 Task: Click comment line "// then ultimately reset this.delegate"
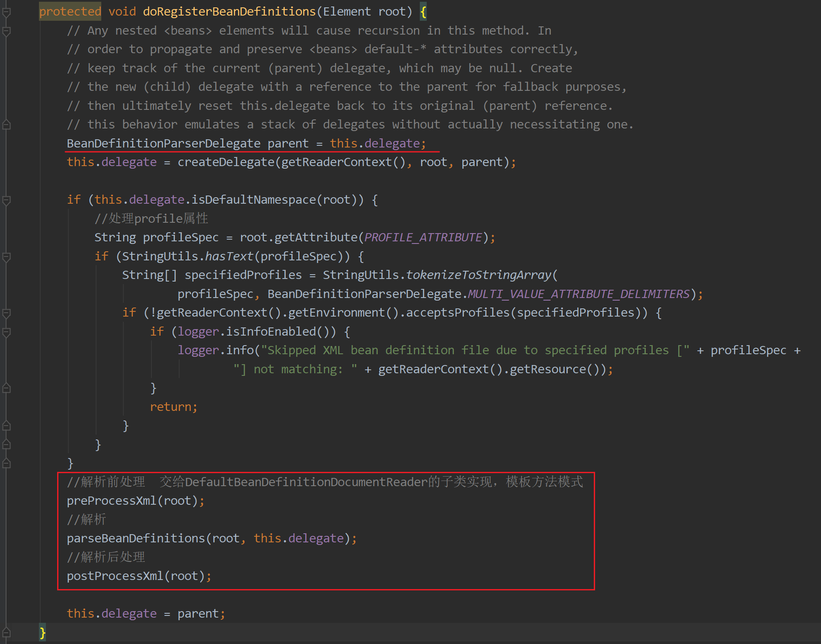(340, 106)
